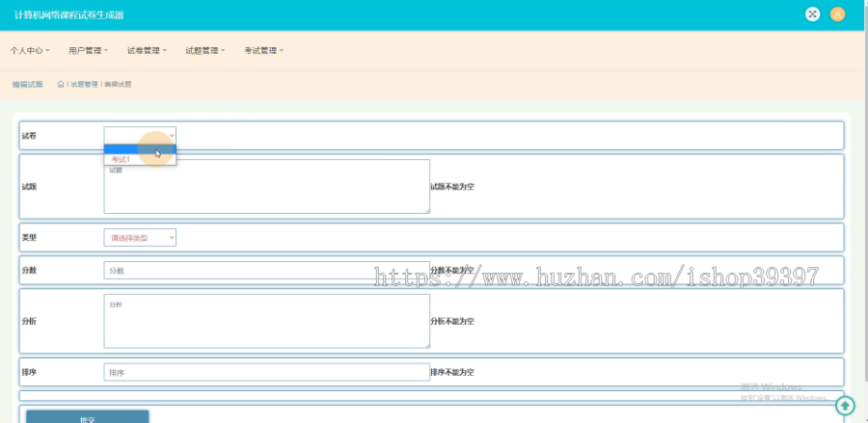This screenshot has width=868, height=423.
Task: Click the 排序不能为空 validation message
Action: (452, 372)
